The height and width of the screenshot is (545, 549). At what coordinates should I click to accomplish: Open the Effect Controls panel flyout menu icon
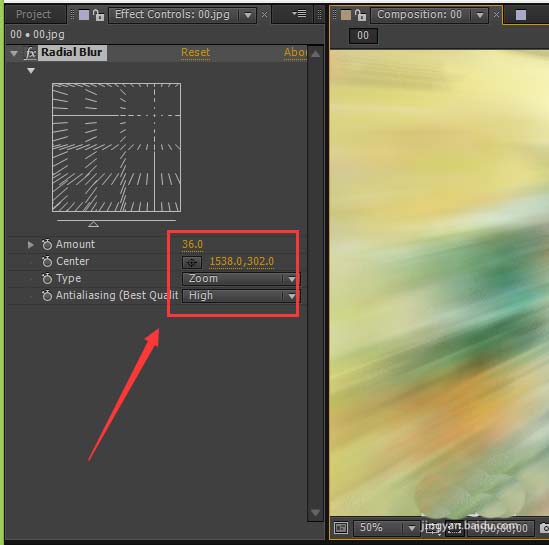(x=299, y=14)
